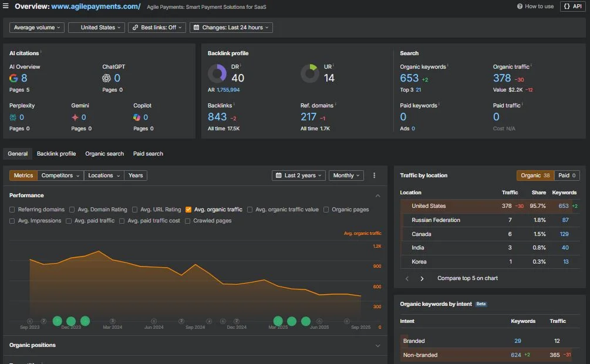Open chart options three-dot menu
Screen dimensions: 590x364
pyautogui.click(x=374, y=176)
